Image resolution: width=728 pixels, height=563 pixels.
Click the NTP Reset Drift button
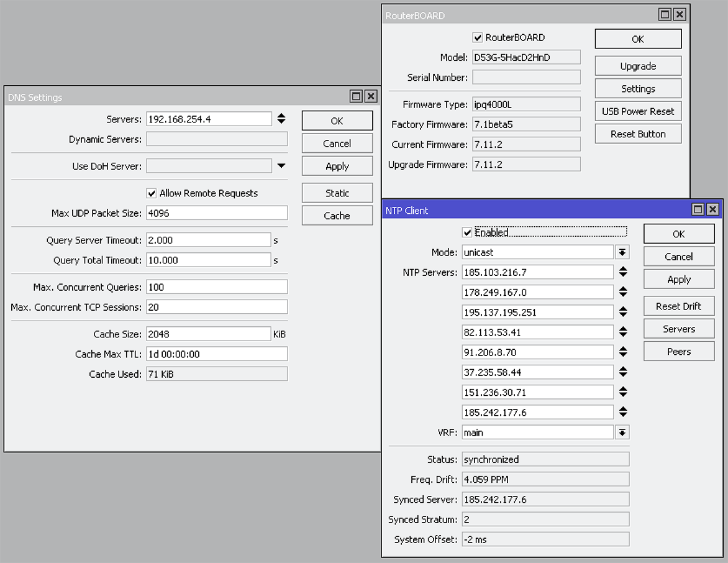[678, 306]
